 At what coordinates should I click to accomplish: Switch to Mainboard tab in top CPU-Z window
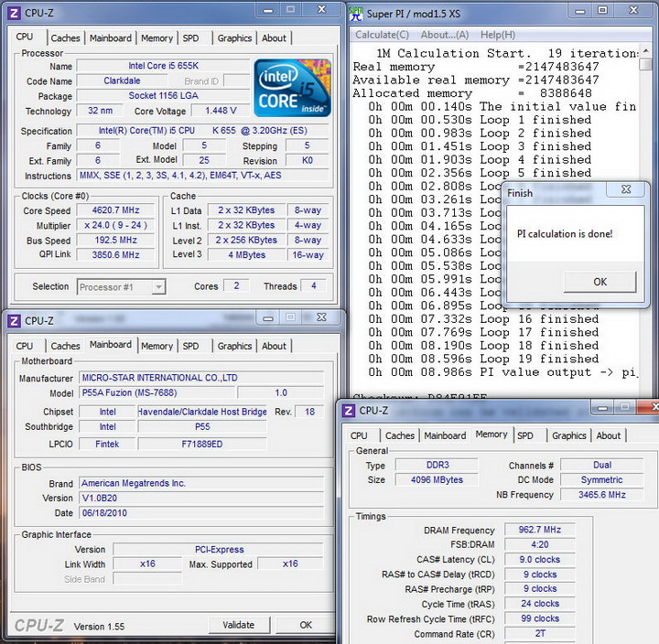tap(111, 38)
